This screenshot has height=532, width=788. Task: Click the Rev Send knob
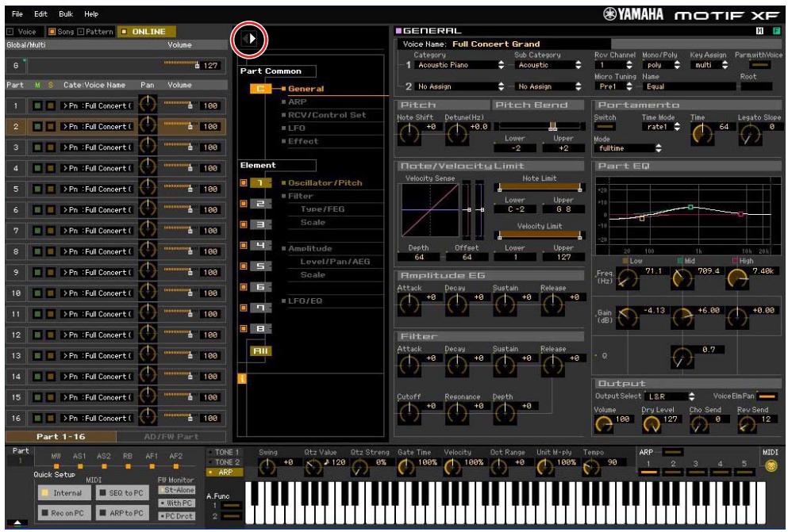[x=746, y=425]
